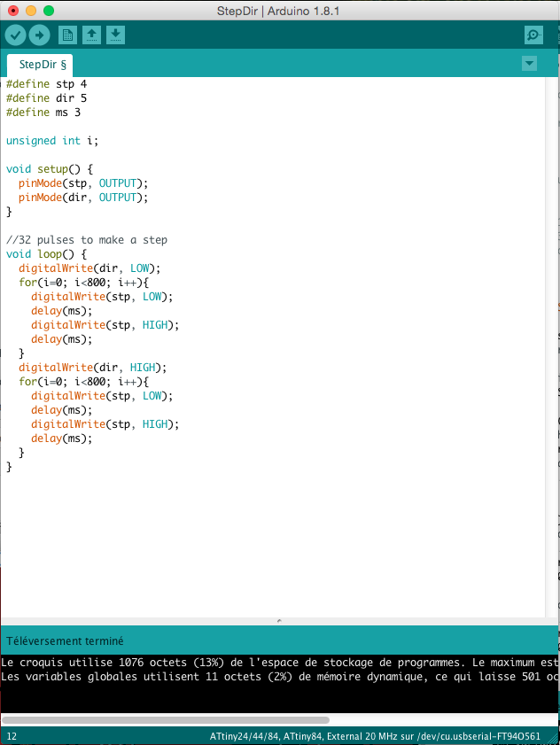Click the 'pinMode(stp, OUTPUT);' line

pyautogui.click(x=83, y=183)
